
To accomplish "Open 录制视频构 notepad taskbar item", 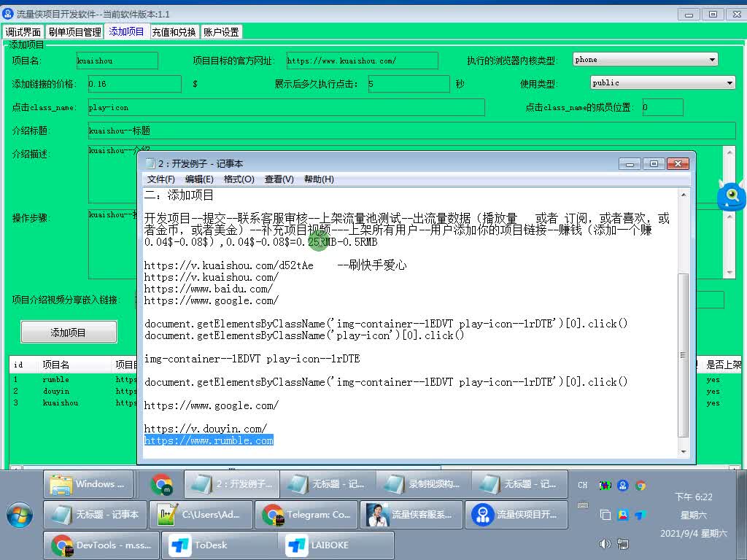I will [424, 484].
